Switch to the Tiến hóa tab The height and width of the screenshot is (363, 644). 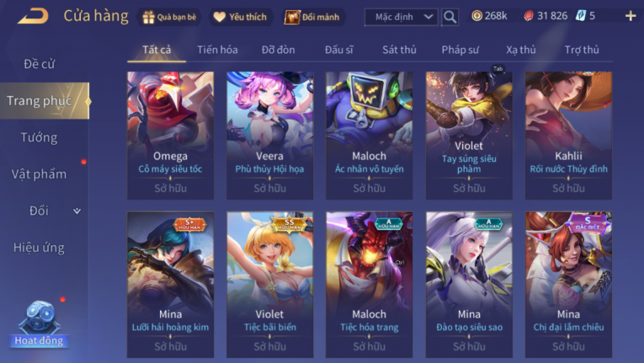pos(217,50)
